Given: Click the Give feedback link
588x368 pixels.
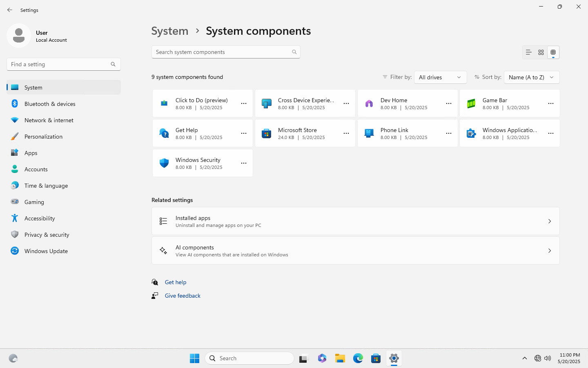Looking at the screenshot, I should 183,296.
